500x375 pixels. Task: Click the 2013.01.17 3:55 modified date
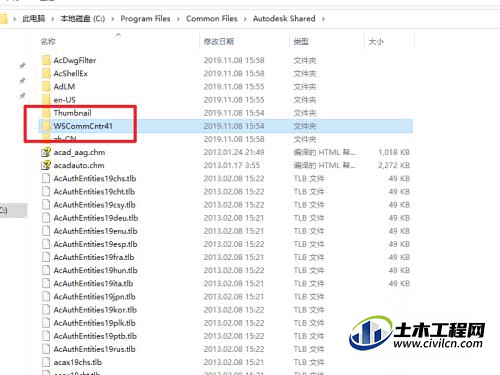232,165
